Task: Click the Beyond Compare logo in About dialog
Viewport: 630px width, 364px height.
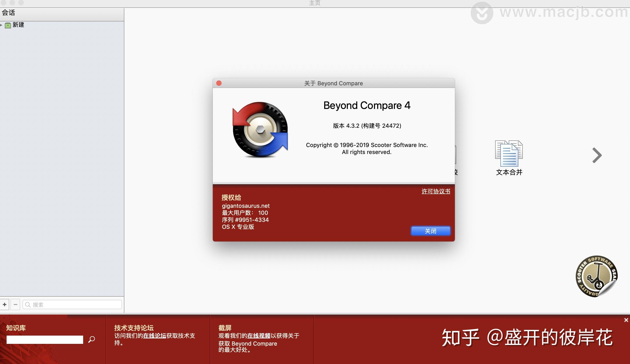Action: (x=260, y=130)
